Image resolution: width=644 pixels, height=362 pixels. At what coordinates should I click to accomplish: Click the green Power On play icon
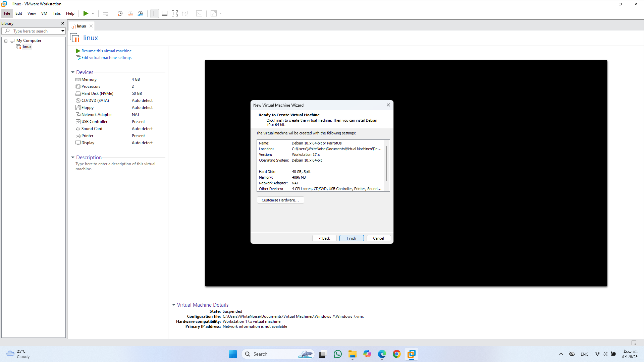pyautogui.click(x=86, y=13)
